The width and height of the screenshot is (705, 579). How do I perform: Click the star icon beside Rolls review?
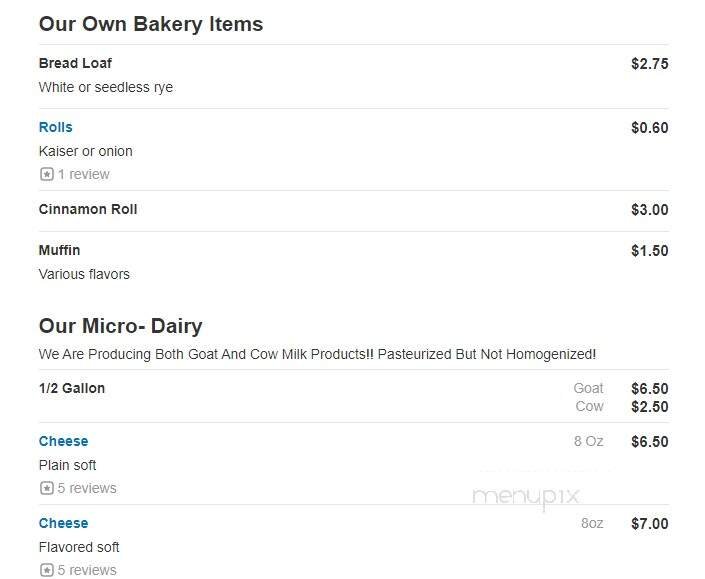pos(46,174)
